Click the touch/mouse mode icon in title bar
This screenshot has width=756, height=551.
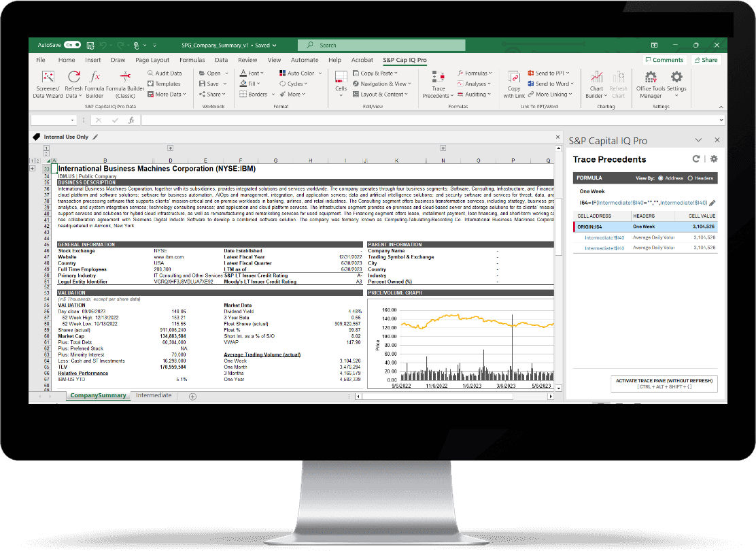click(137, 46)
